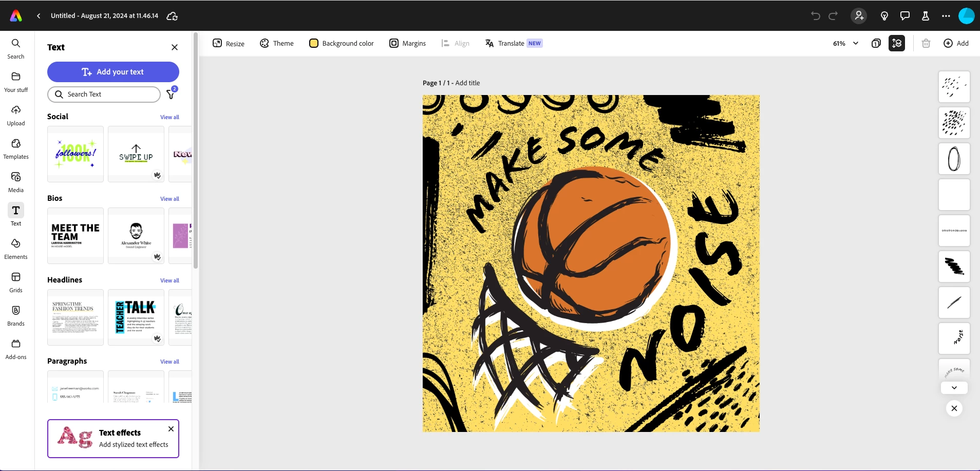This screenshot has width=980, height=471.
Task: Open the beaker experimental features icon
Action: click(926, 16)
